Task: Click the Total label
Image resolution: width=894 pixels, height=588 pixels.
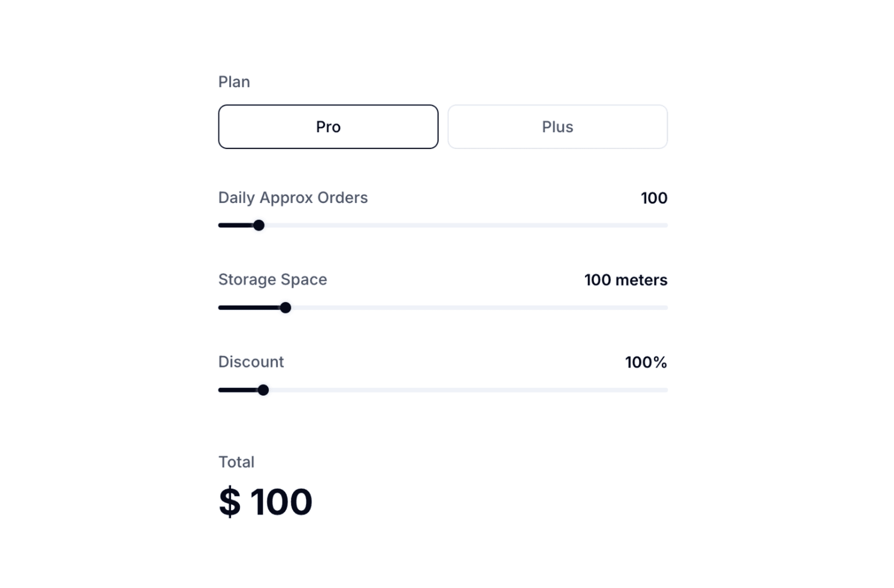Action: coord(236,461)
